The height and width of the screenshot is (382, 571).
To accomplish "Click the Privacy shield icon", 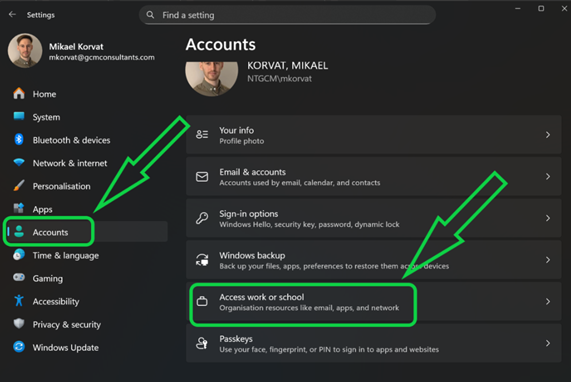I will point(19,324).
